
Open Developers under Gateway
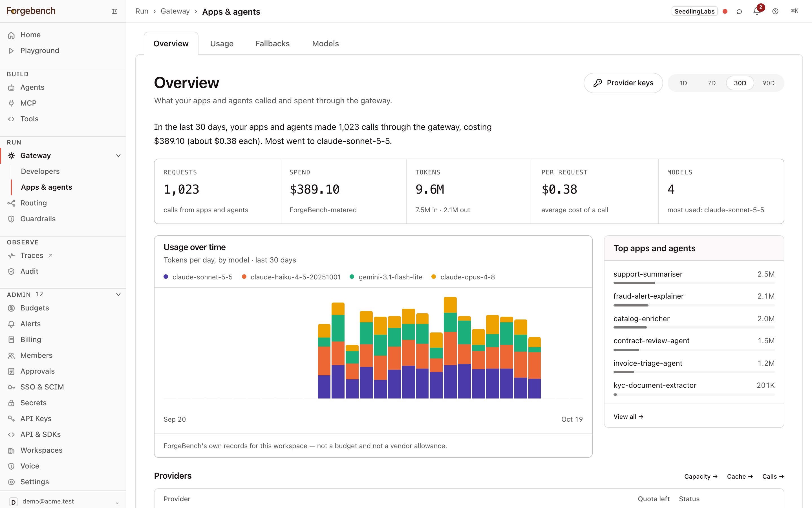40,171
